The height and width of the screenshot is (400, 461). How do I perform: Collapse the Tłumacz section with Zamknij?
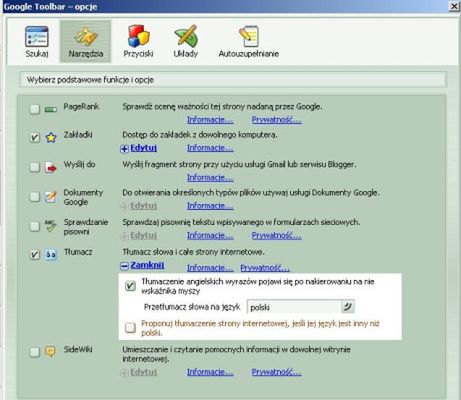142,265
